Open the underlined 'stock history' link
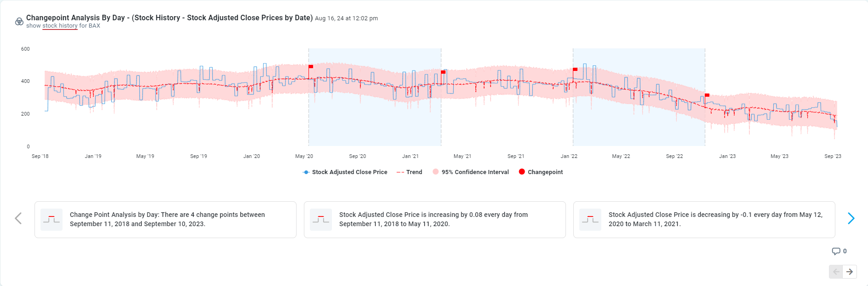 click(x=60, y=26)
